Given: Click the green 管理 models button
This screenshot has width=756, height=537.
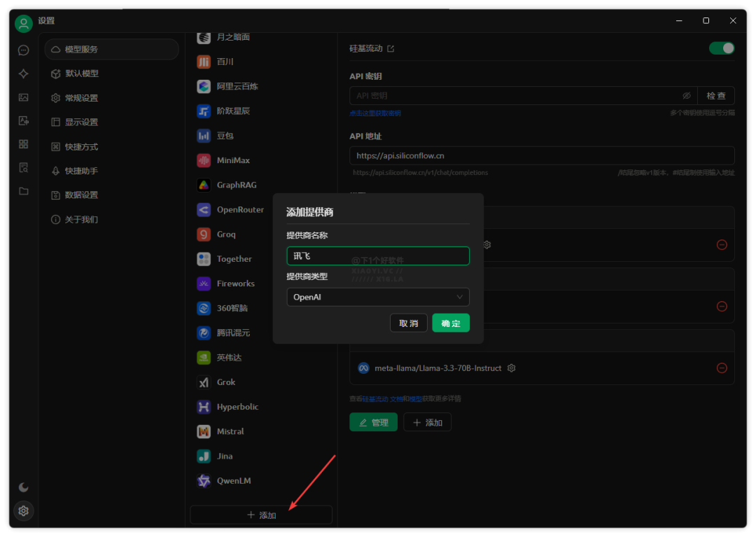Looking at the screenshot, I should click(x=374, y=422).
